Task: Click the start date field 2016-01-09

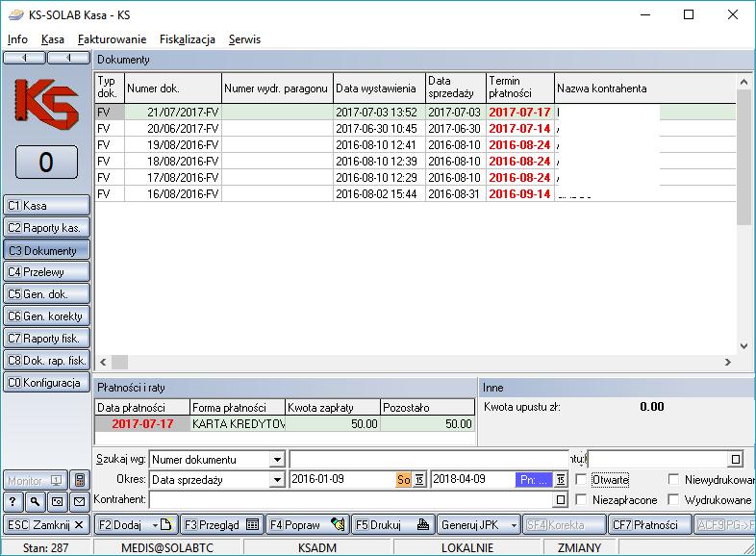Action: pyautogui.click(x=342, y=480)
